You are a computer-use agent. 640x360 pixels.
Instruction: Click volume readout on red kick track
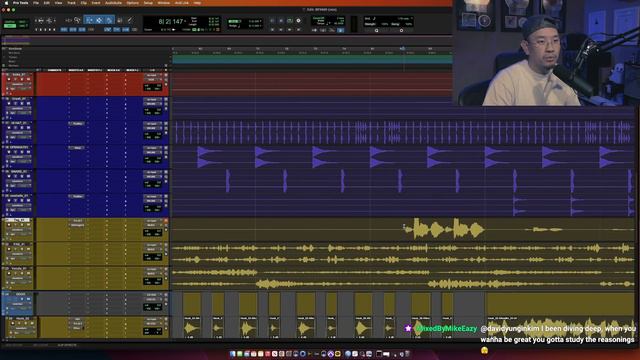pos(148,85)
